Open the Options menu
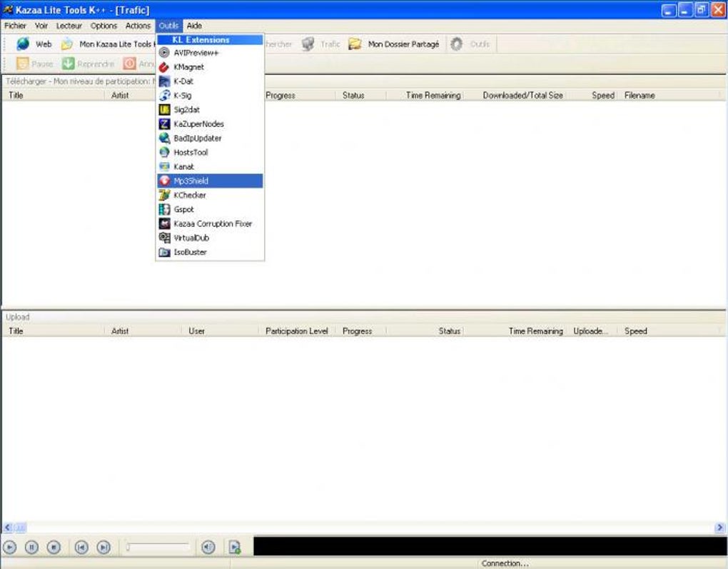Viewport: 728px width, 569px height. [x=103, y=26]
